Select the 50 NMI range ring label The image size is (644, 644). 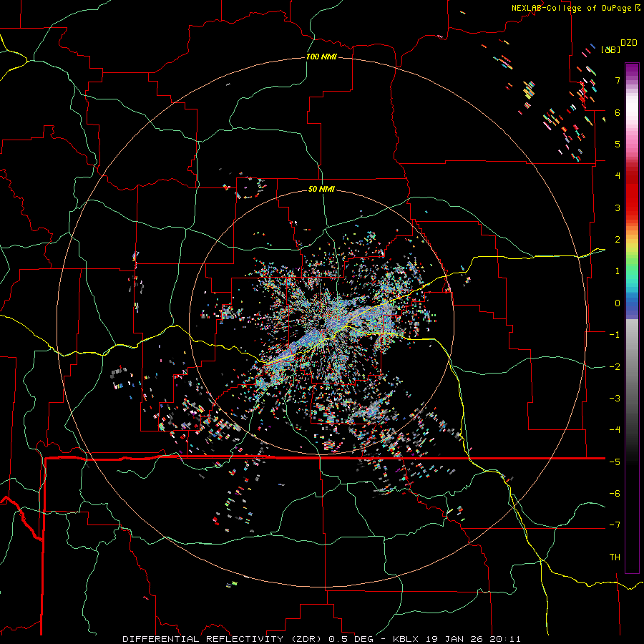point(321,189)
